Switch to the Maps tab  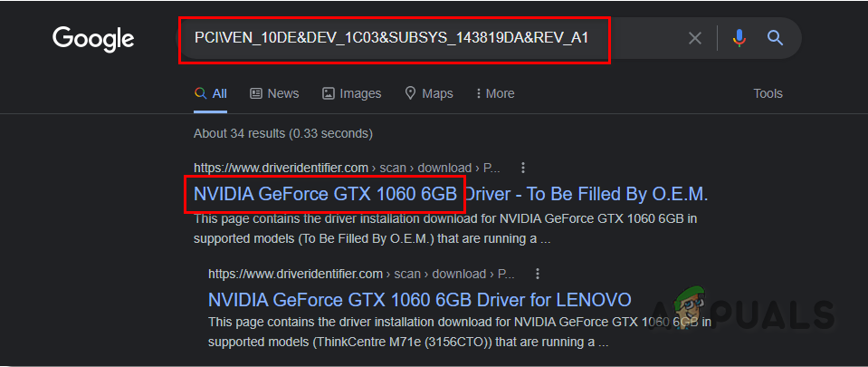429,93
